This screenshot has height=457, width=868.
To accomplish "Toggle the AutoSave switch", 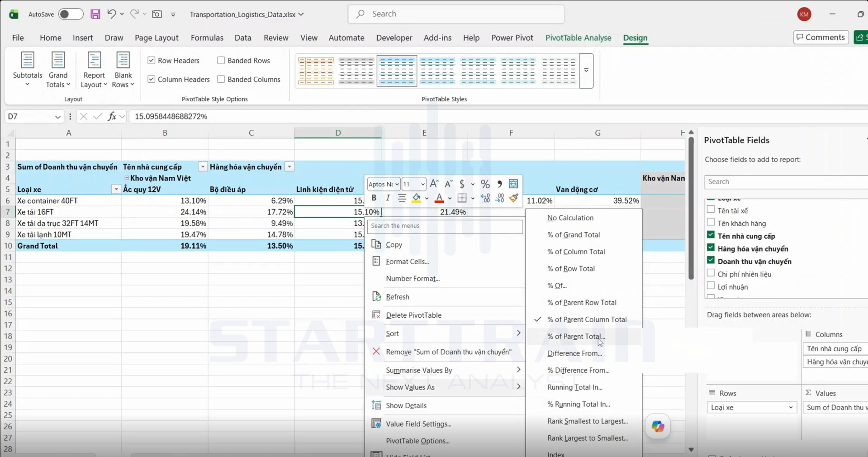I will pos(70,14).
